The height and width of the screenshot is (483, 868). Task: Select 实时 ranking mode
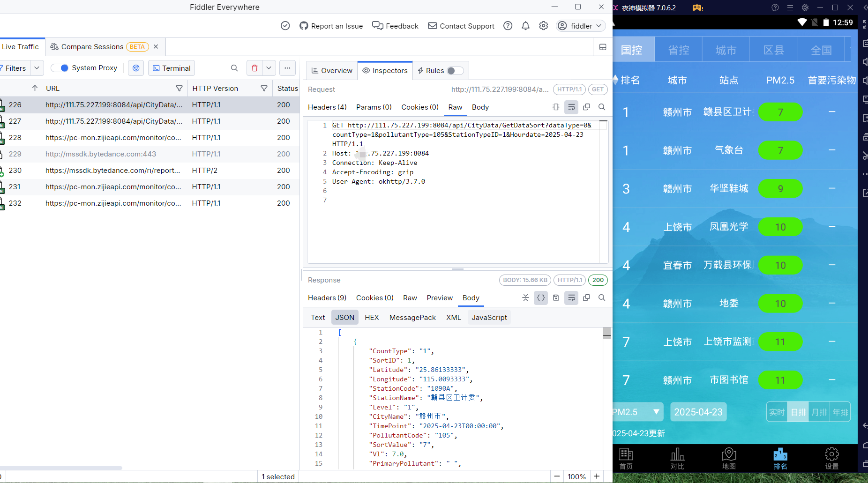[x=777, y=412]
